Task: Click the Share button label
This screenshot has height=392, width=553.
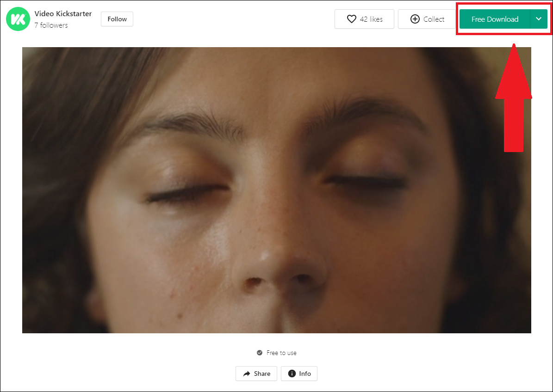Action: pyautogui.click(x=262, y=374)
